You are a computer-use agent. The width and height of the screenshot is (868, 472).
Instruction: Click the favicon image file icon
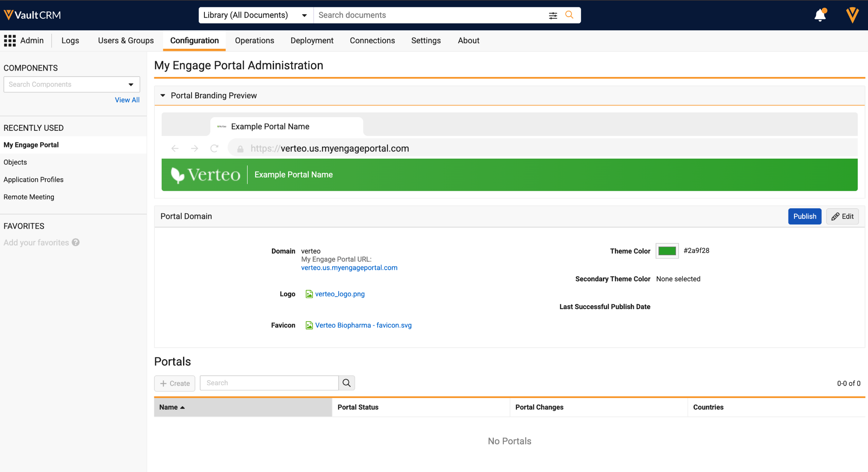309,325
